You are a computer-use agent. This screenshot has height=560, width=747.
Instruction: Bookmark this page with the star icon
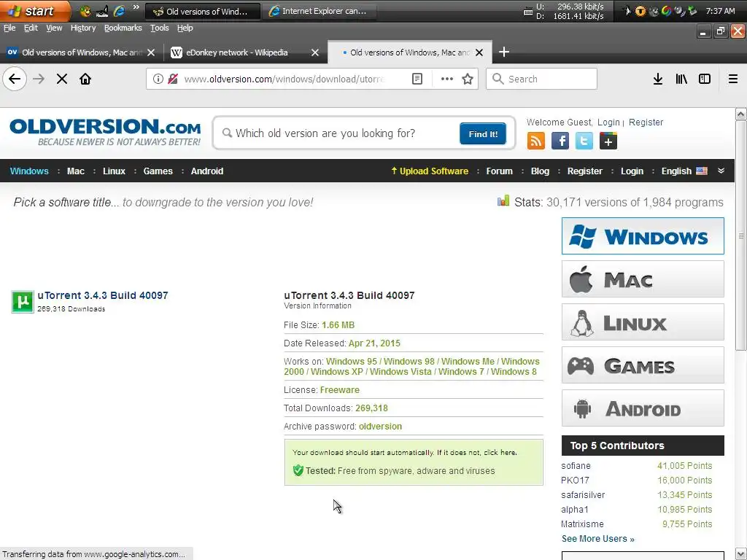(468, 79)
